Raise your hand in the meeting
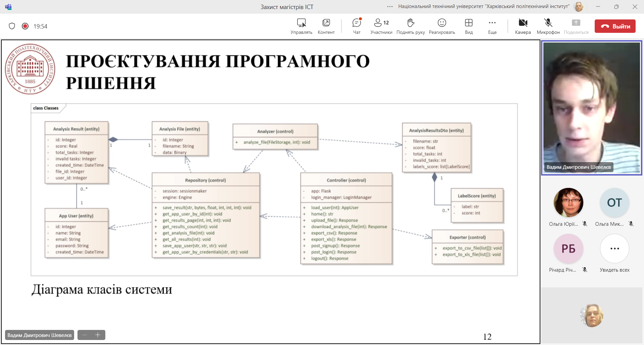 pyautogui.click(x=411, y=26)
